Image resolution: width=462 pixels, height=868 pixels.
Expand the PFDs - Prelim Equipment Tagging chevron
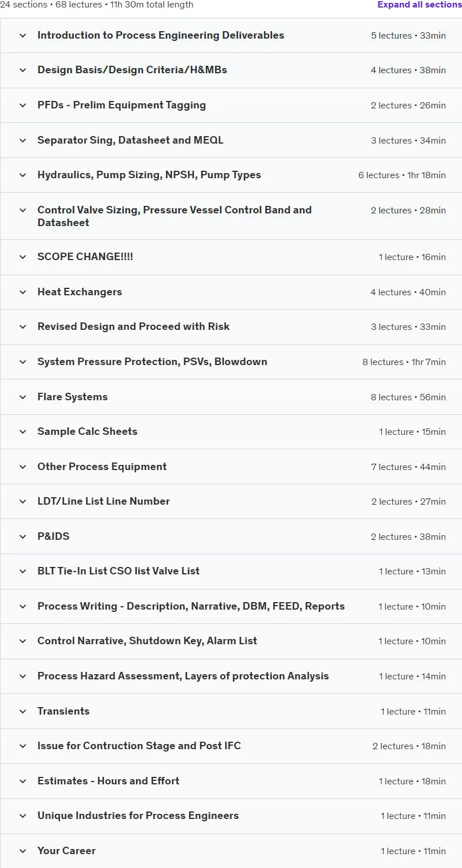23,106
